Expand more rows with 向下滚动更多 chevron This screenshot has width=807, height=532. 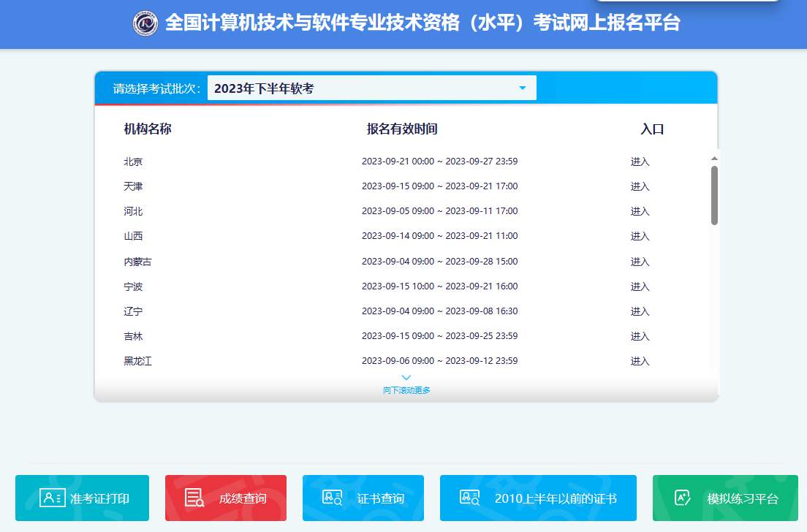(406, 377)
